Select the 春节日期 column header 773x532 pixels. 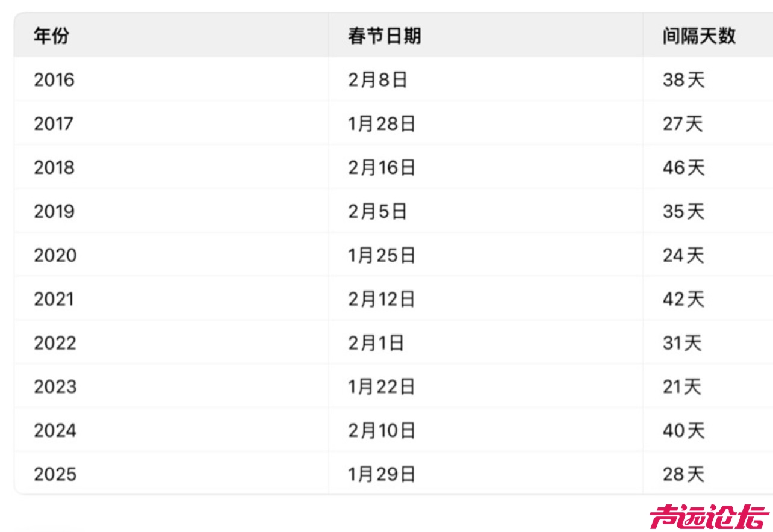point(384,36)
